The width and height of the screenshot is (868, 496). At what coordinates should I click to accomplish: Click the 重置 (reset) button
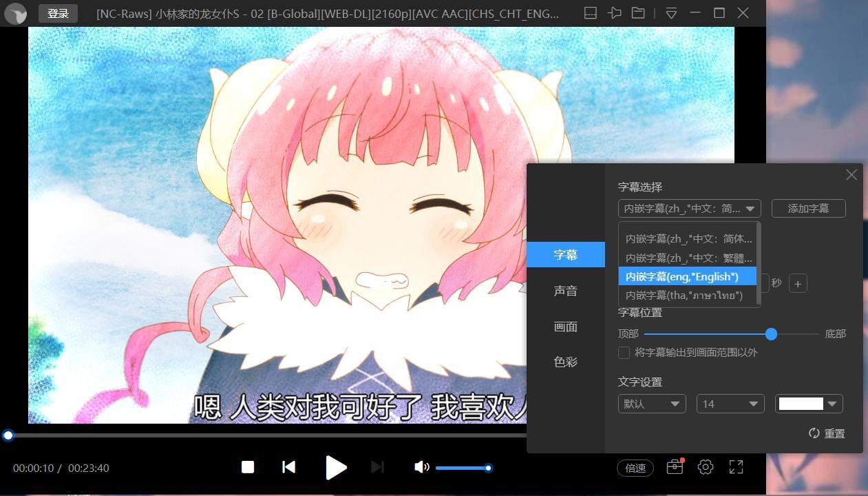pos(827,433)
